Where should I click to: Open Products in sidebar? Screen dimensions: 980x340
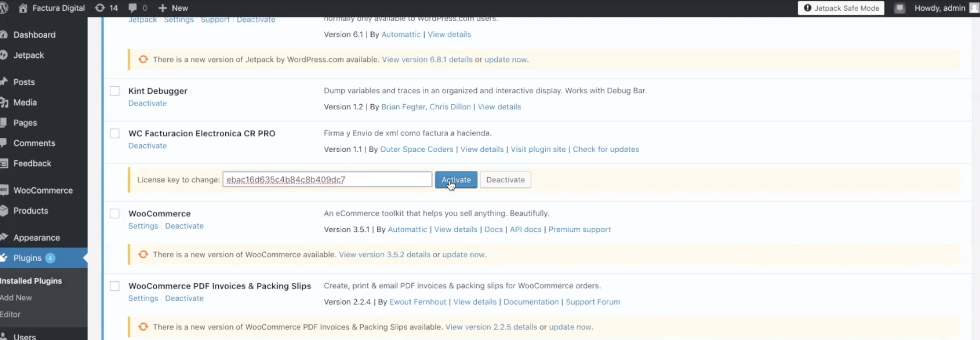tap(31, 211)
